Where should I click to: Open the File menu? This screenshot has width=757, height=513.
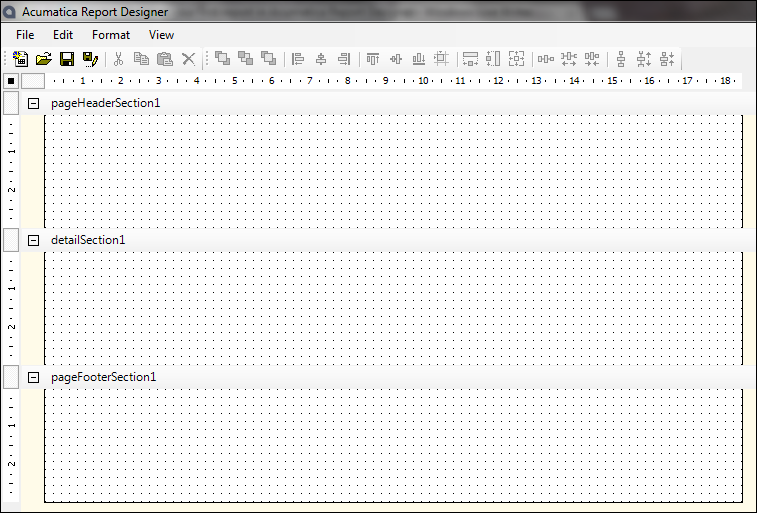point(25,35)
